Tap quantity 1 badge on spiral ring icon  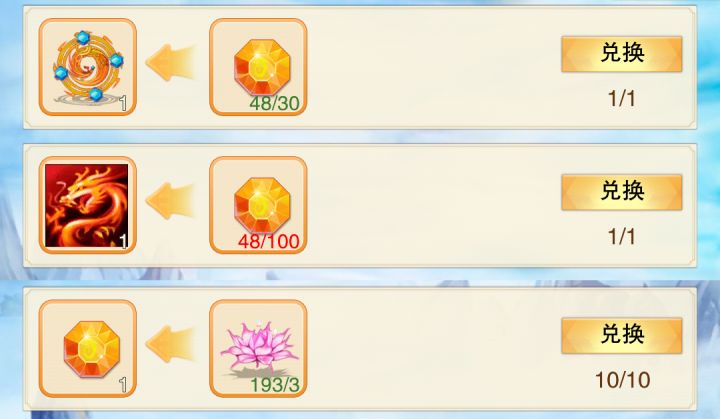(123, 103)
